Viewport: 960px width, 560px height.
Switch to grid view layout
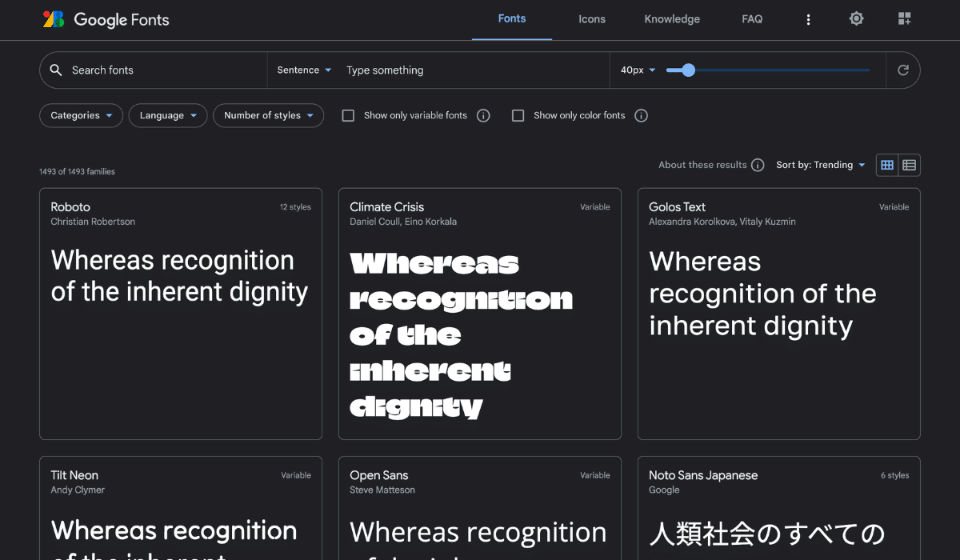(887, 165)
